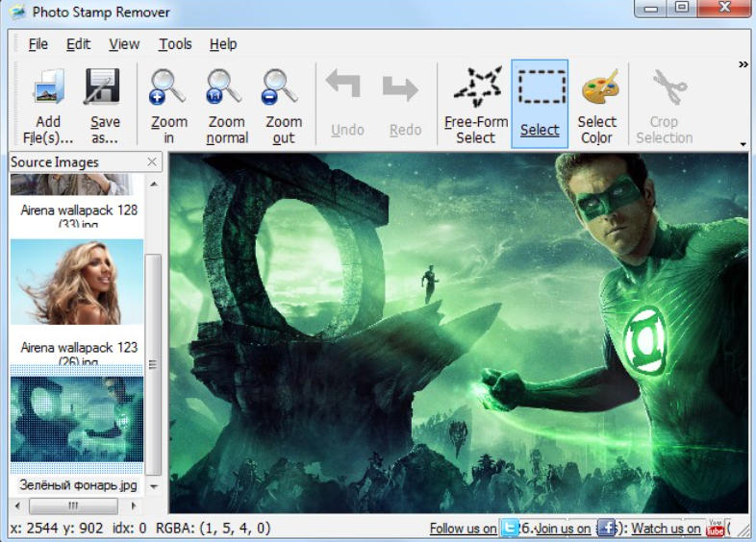The image size is (756, 542).
Task: Close the Source Images panel
Action: tap(152, 162)
